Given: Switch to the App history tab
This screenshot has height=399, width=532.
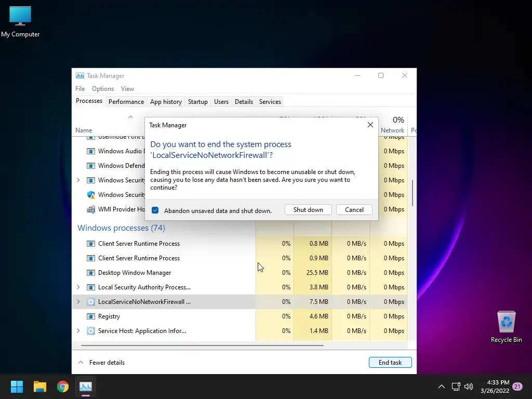Looking at the screenshot, I should [x=166, y=102].
